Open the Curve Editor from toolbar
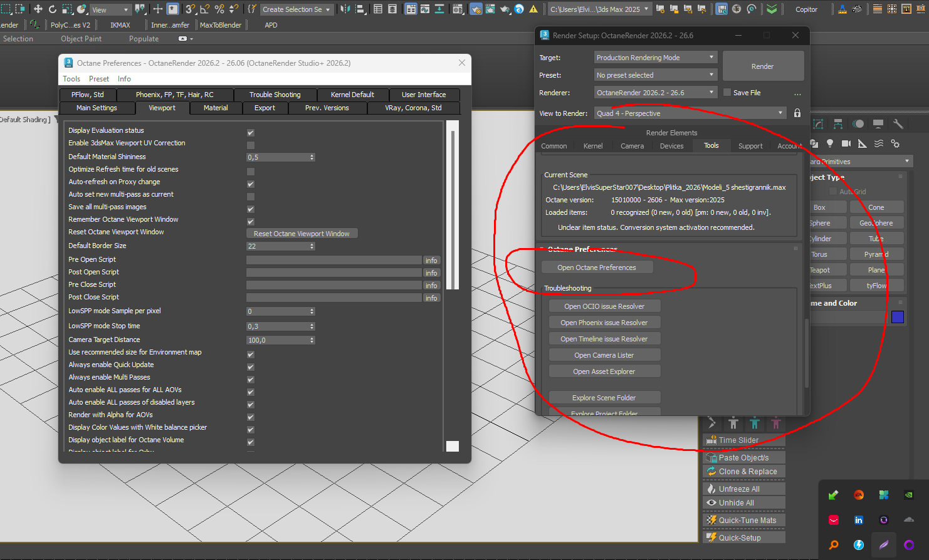Screen dimensions: 929x560 tap(425, 9)
